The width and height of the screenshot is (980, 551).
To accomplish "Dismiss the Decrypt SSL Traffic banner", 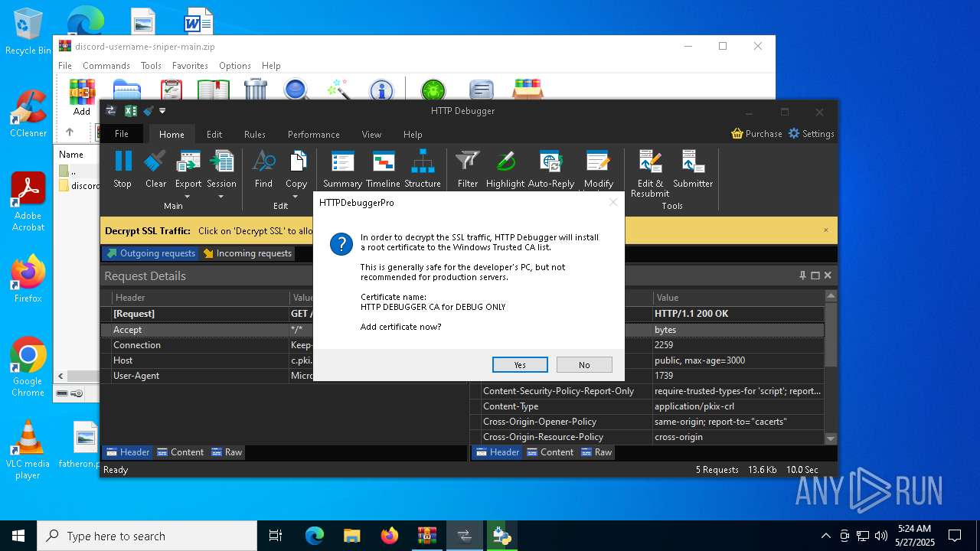I will click(825, 230).
